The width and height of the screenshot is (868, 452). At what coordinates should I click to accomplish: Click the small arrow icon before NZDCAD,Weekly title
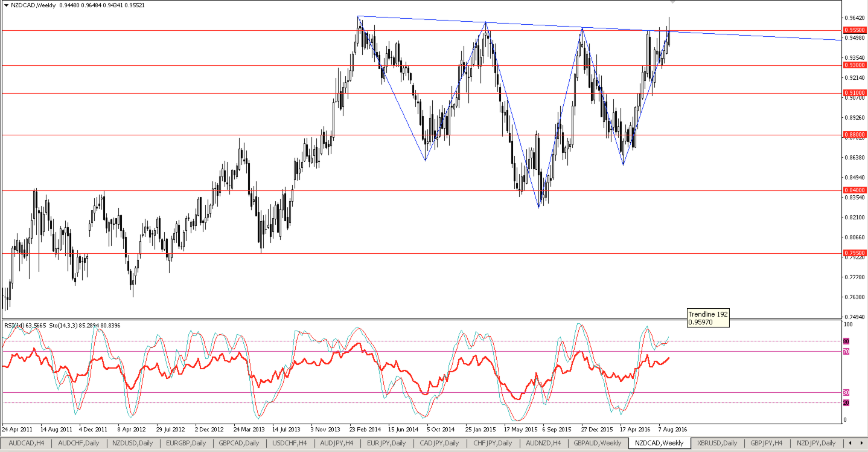point(7,4)
